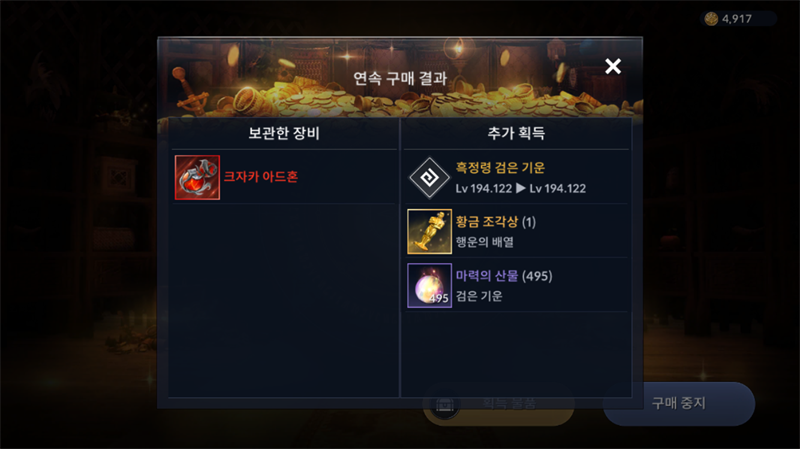
Task: Click the sword icon in the treasure banner
Action: click(x=191, y=92)
